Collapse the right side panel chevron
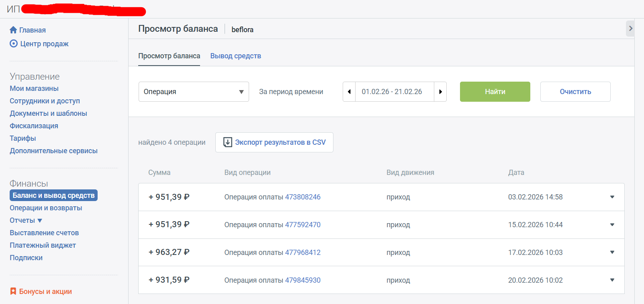Image resolution: width=644 pixels, height=304 pixels. tap(630, 29)
